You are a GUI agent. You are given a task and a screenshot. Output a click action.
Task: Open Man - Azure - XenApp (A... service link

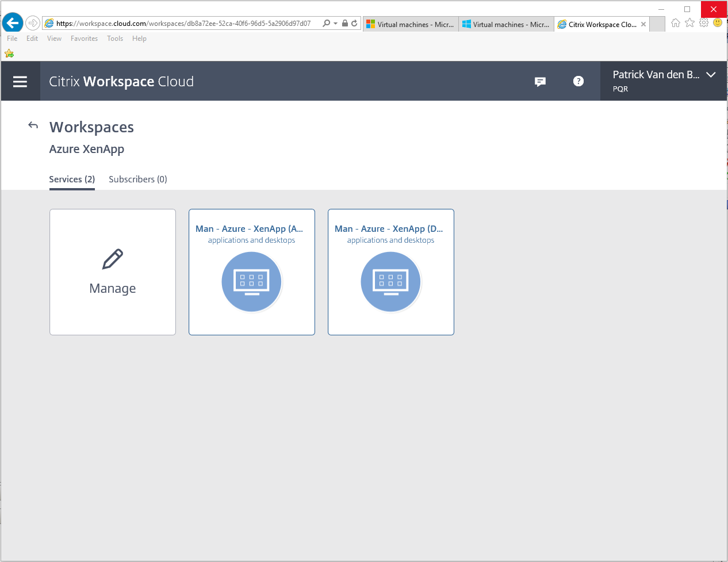tap(250, 229)
